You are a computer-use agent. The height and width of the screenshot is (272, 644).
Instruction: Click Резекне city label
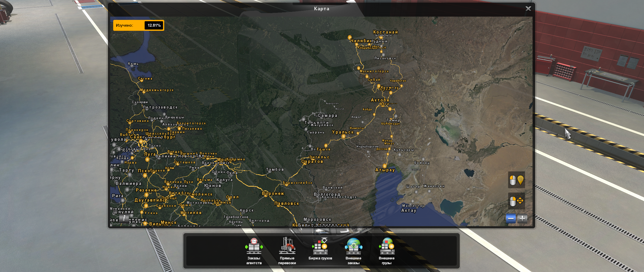coord(146,190)
